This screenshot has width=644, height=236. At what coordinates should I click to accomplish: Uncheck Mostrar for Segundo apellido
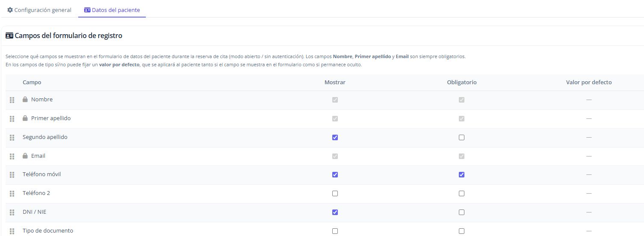tap(335, 137)
